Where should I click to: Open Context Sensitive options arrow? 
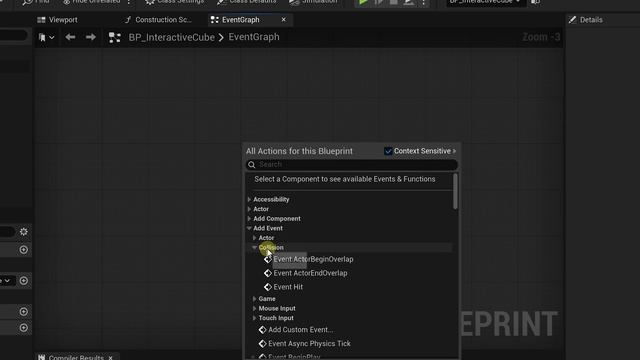click(x=454, y=151)
